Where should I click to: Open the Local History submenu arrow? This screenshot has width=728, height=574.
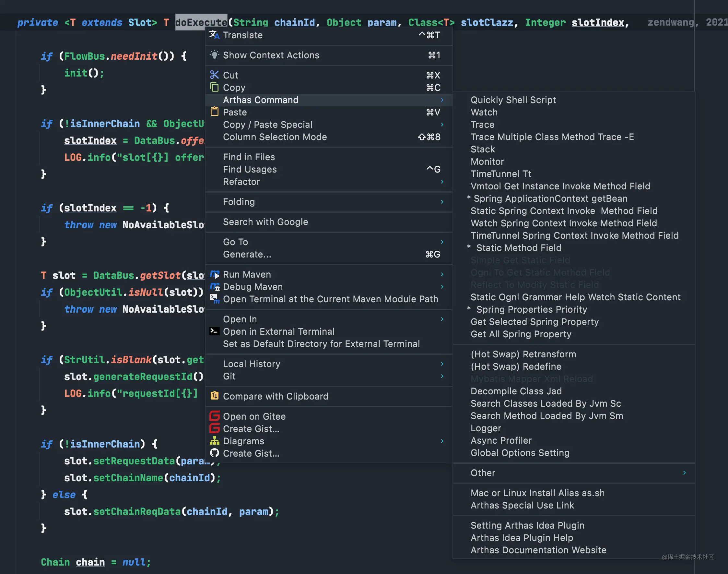coord(442,364)
